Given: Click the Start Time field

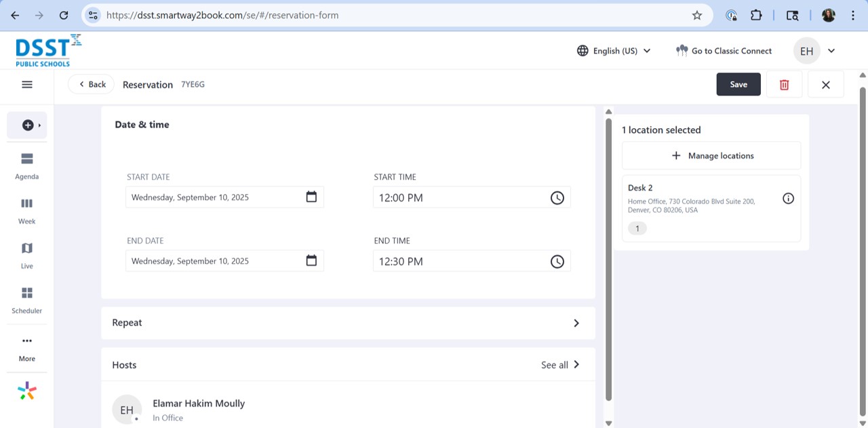Looking at the screenshot, I should [472, 197].
